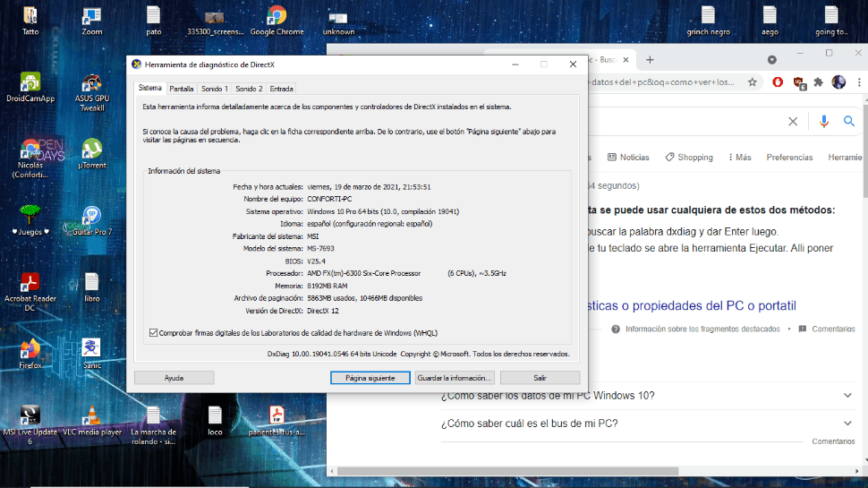868x488 pixels.
Task: Click Guardar la información button
Action: coord(455,378)
